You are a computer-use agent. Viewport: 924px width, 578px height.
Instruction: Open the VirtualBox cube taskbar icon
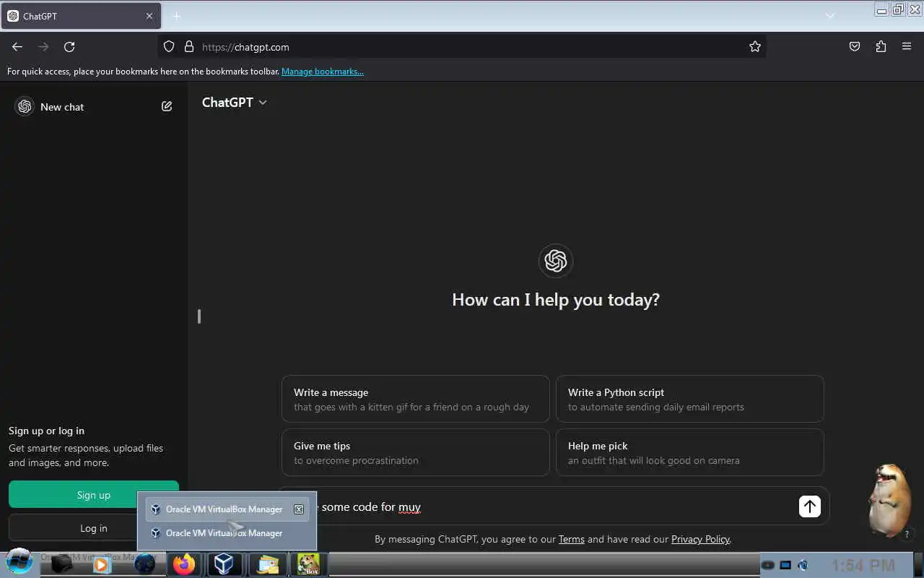225,564
